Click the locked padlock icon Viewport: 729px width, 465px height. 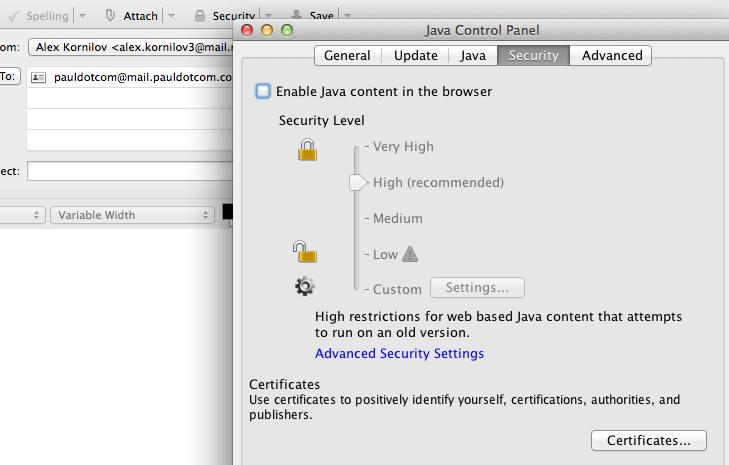(x=307, y=150)
